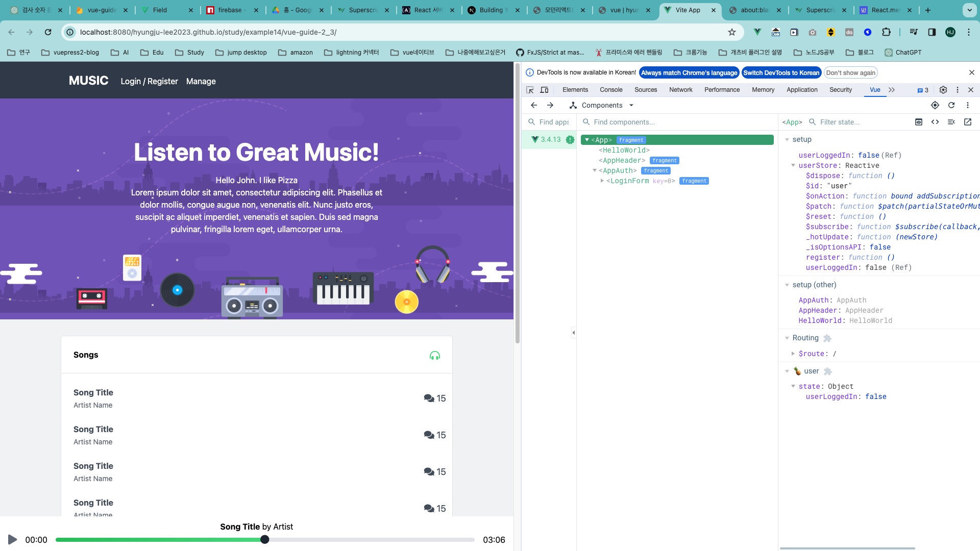Collapse the setup (other) section
The height and width of the screenshot is (551, 980).
[787, 285]
